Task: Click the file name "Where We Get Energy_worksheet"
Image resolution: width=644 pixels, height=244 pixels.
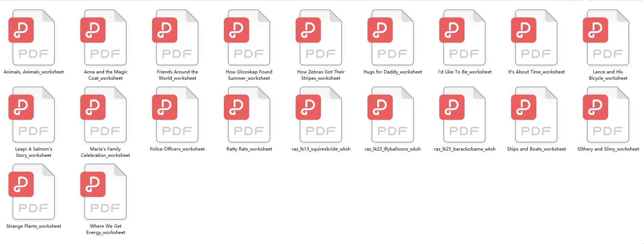Action: click(105, 229)
